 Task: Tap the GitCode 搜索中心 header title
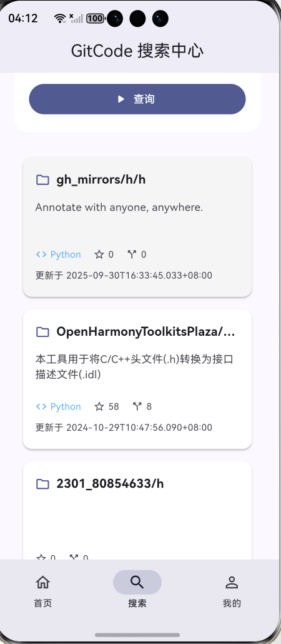point(137,51)
